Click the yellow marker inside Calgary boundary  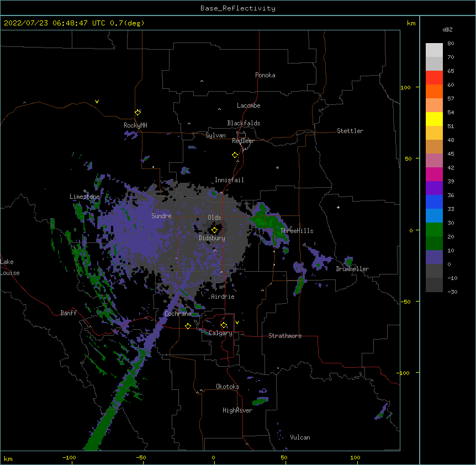click(x=224, y=325)
